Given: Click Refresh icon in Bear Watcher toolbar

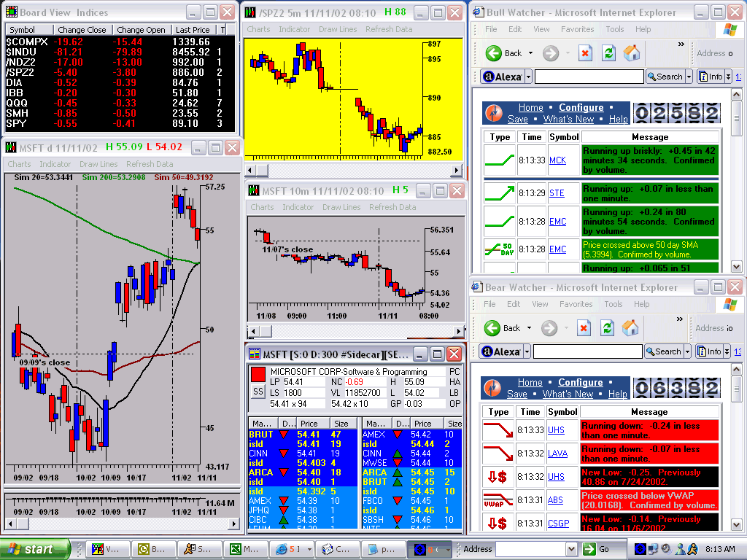Looking at the screenshot, I should click(607, 327).
